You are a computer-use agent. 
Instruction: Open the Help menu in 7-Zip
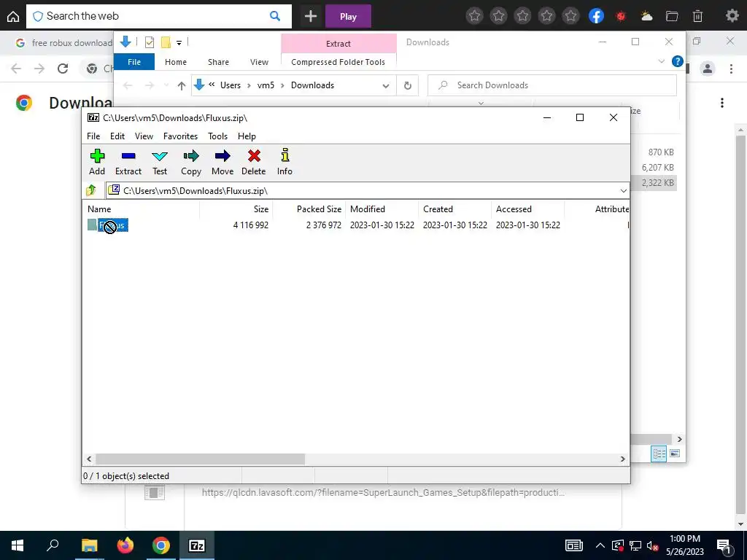[247, 136]
